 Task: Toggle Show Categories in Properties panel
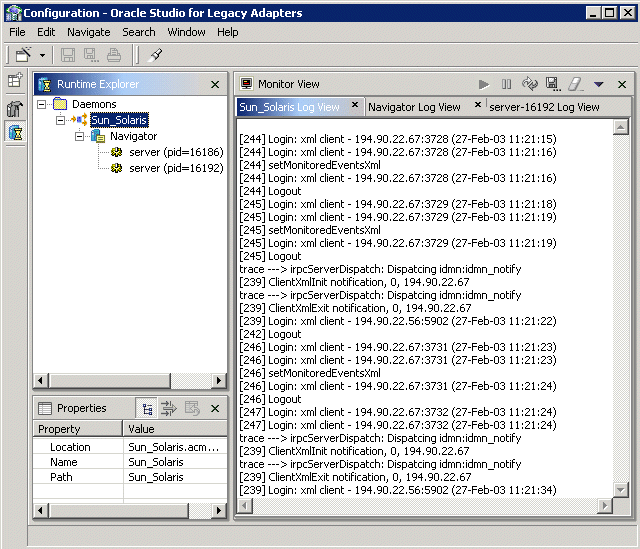147,409
